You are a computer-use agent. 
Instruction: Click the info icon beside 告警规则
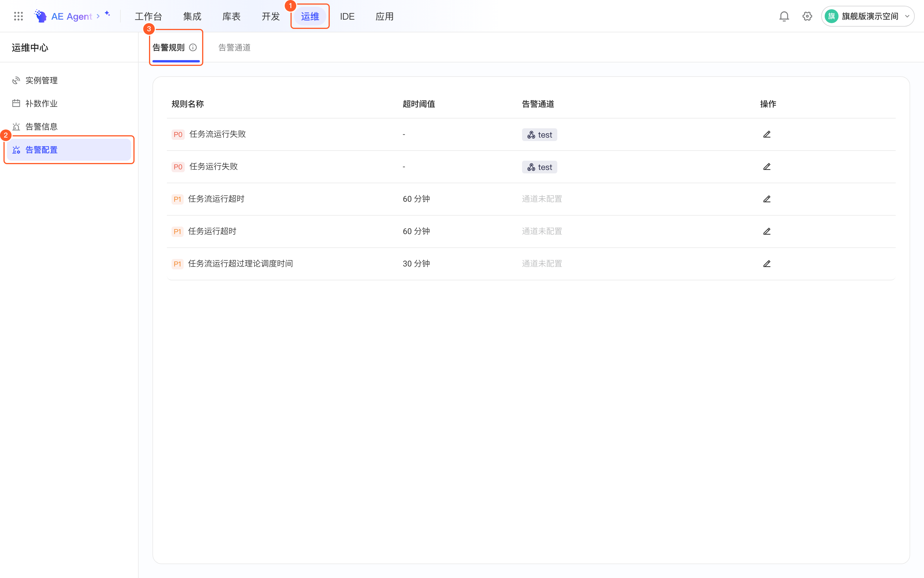click(x=193, y=47)
